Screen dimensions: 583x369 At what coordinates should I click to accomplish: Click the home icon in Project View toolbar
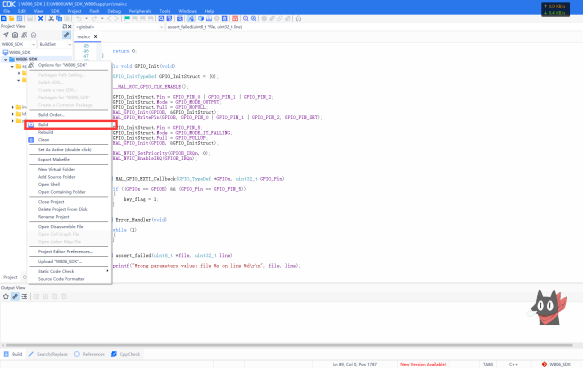tap(33, 35)
